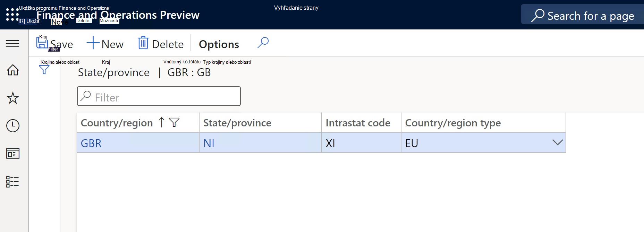Open Favorites star icon

[x=13, y=98]
